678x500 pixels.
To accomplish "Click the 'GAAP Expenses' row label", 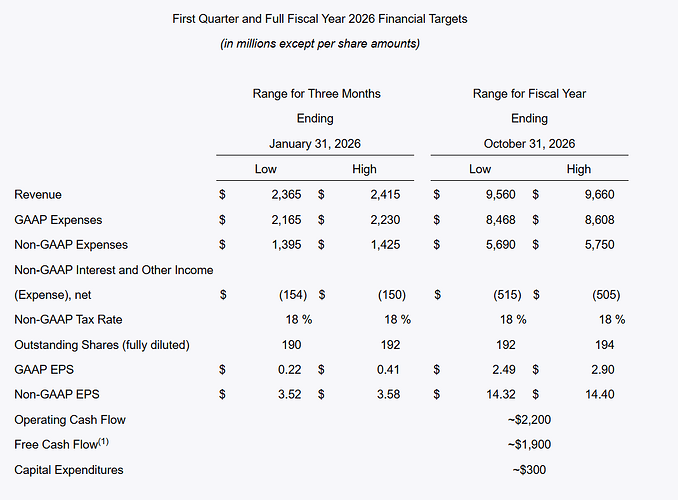I will point(58,220).
